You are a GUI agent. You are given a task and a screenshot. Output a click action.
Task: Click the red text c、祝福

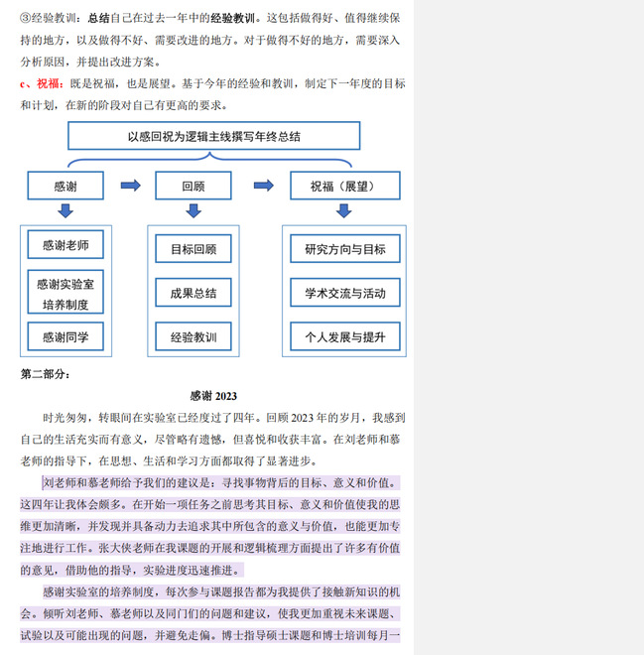click(x=40, y=83)
